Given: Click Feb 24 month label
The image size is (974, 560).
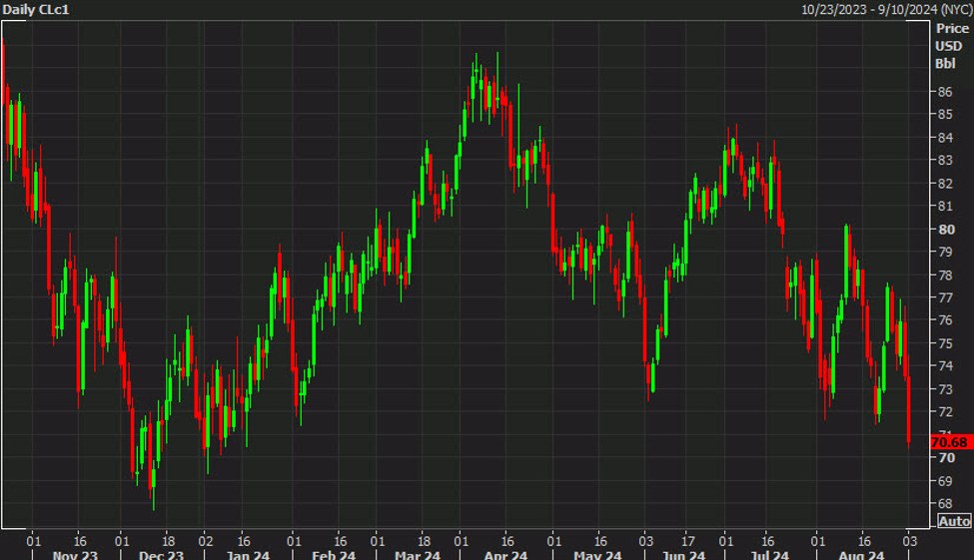Looking at the screenshot, I should 333,552.
